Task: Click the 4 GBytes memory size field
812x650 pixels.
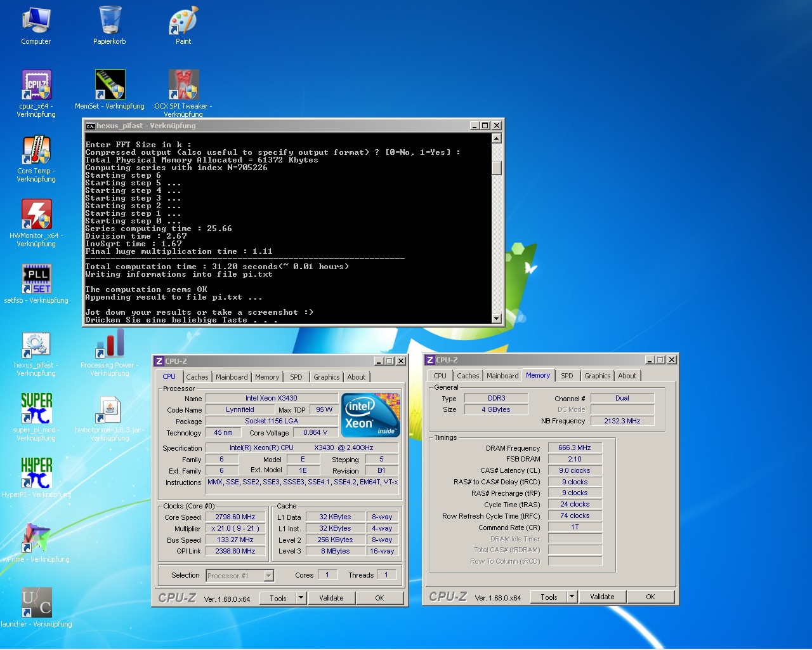Action: (x=496, y=409)
